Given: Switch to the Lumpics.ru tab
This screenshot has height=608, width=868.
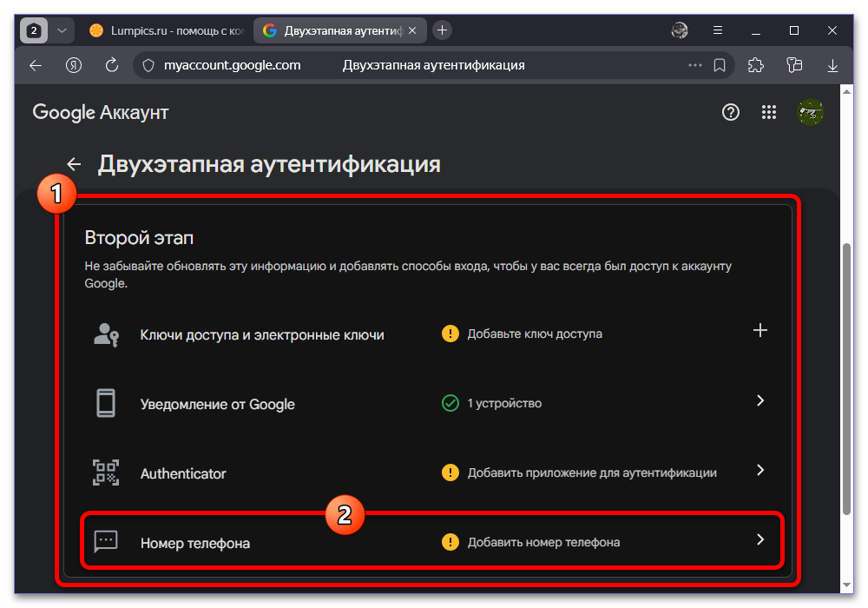Looking at the screenshot, I should click(166, 30).
